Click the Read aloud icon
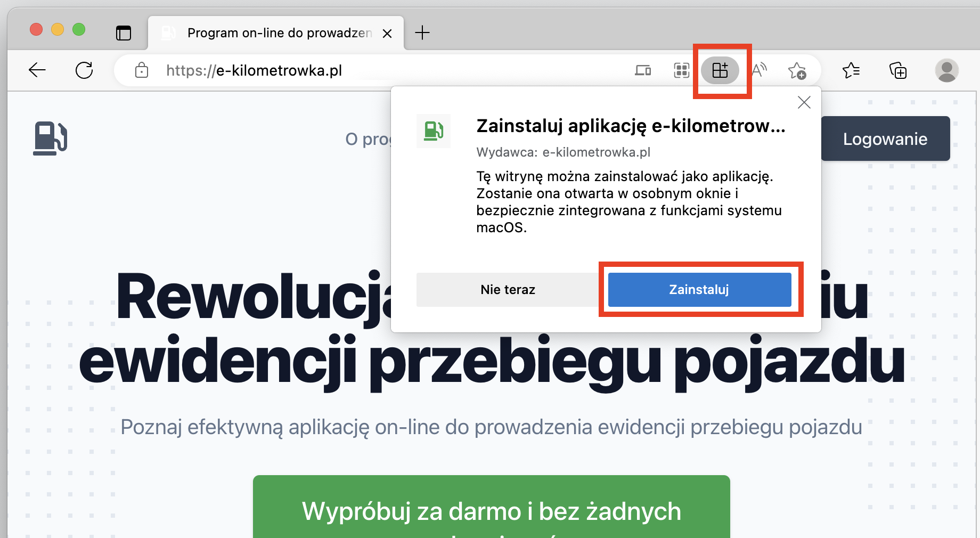Viewport: 980px width, 538px height. (x=759, y=70)
